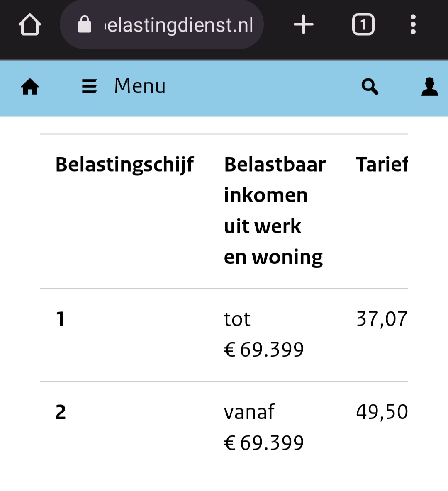Select tax bracket row 2
This screenshot has height=491, width=448.
(x=61, y=412)
